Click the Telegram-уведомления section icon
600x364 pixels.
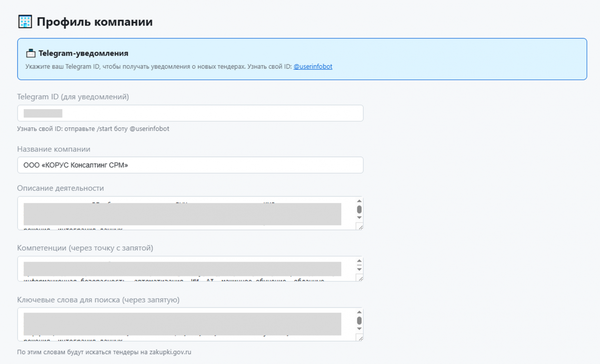pyautogui.click(x=30, y=53)
